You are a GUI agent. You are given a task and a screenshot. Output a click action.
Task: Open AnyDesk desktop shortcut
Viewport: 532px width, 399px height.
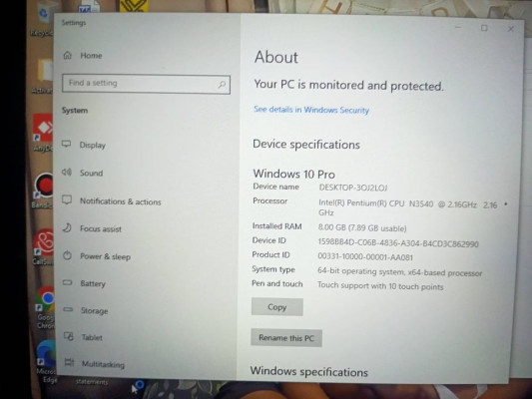[44, 133]
